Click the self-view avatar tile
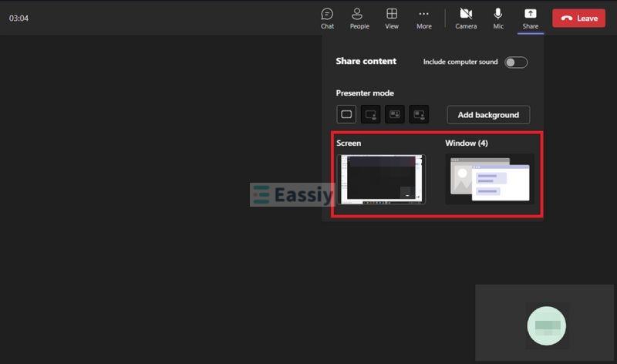The image size is (617, 364). coord(546,326)
